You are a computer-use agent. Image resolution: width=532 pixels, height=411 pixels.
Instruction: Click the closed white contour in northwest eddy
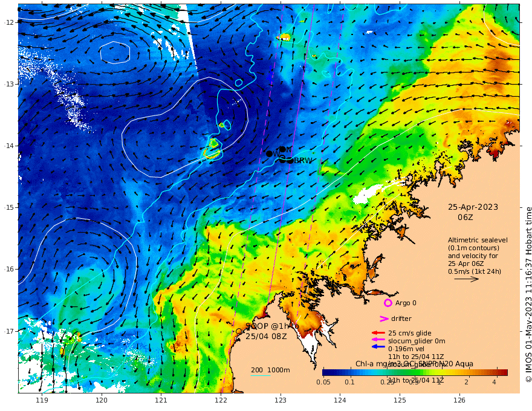pyautogui.click(x=115, y=53)
